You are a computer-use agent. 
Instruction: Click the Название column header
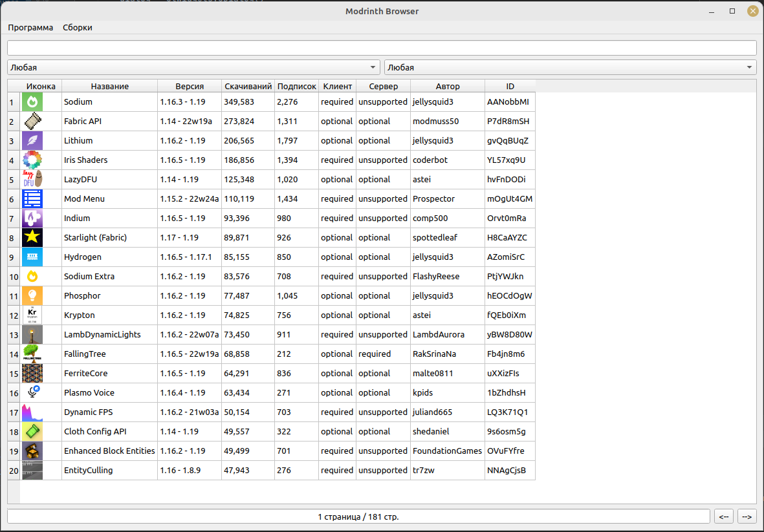[109, 86]
